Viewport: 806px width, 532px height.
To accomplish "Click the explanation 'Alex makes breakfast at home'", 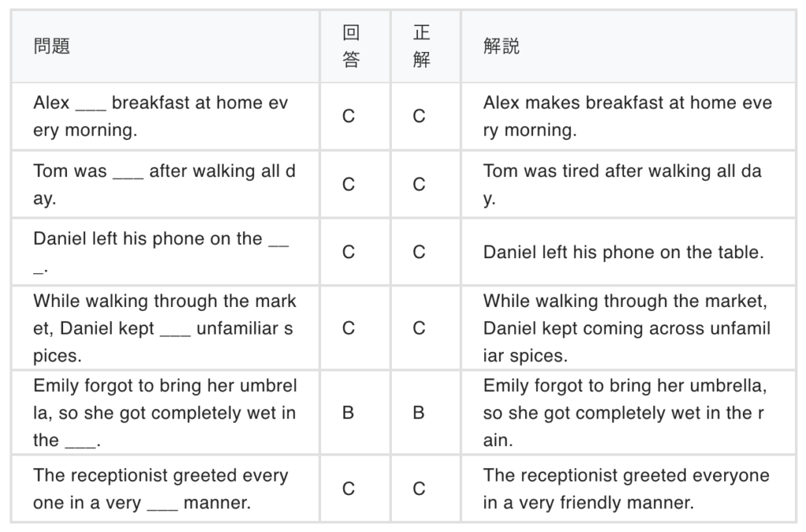I will tap(627, 116).
